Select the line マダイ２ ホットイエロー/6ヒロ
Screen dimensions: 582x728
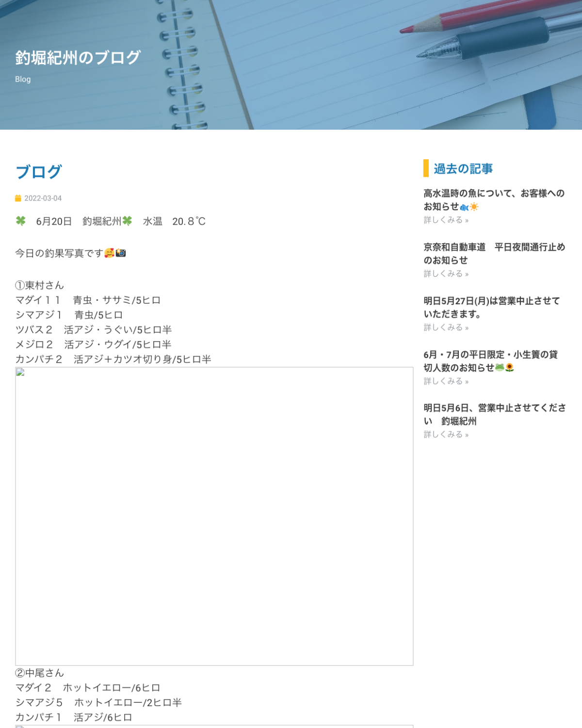tap(88, 688)
